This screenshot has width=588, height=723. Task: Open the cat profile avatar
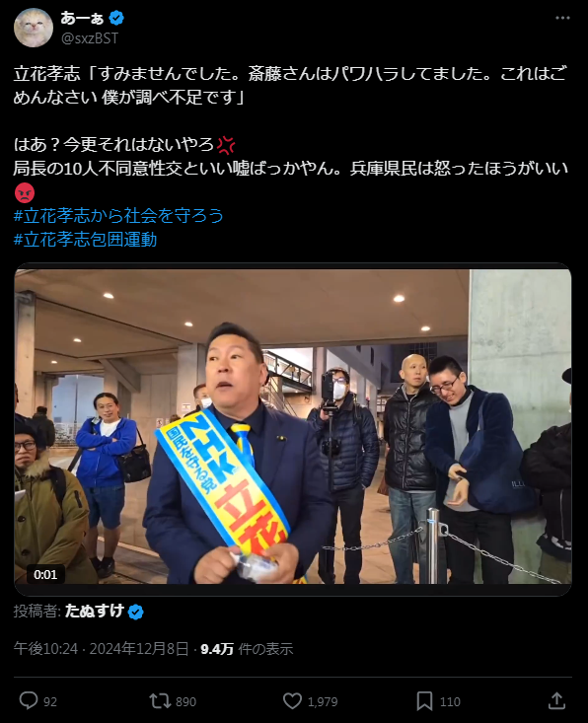tap(34, 28)
